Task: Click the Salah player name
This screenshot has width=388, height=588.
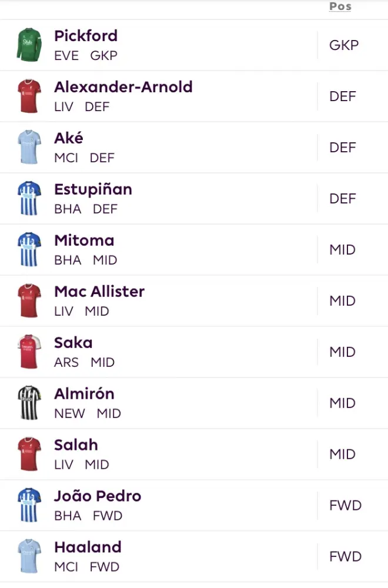Action: point(76,445)
